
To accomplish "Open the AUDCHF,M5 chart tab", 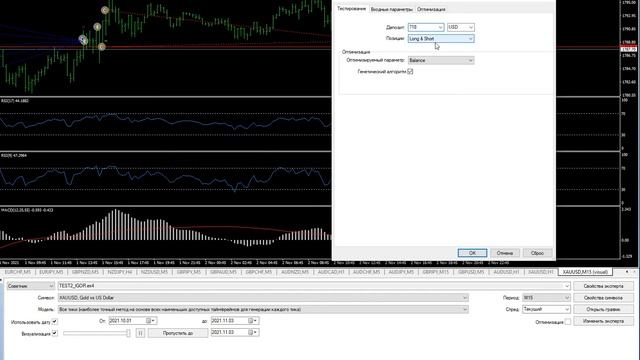I will click(366, 272).
